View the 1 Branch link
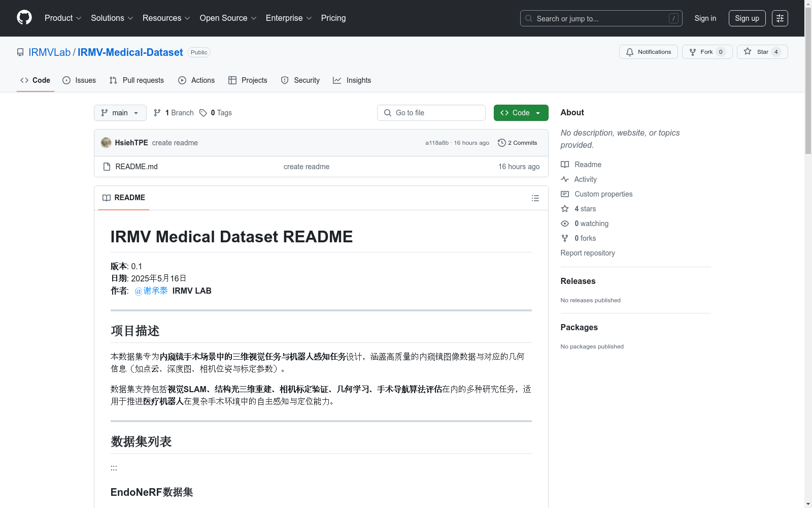Image resolution: width=812 pixels, height=508 pixels. point(174,113)
